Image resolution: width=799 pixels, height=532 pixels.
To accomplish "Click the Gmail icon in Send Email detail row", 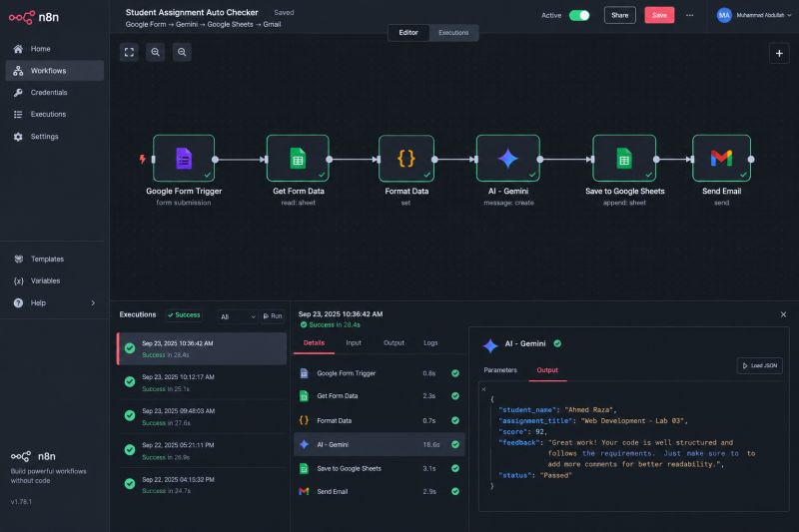I will point(305,491).
